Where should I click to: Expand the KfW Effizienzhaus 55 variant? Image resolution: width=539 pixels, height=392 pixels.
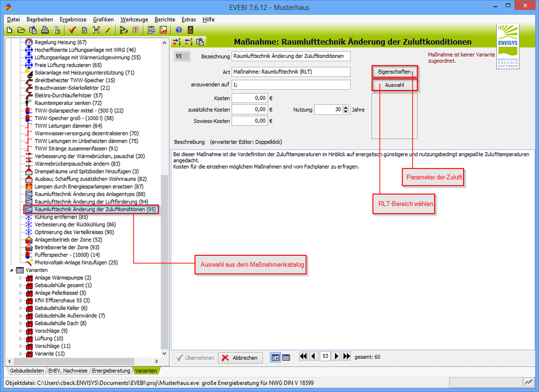click(x=21, y=300)
